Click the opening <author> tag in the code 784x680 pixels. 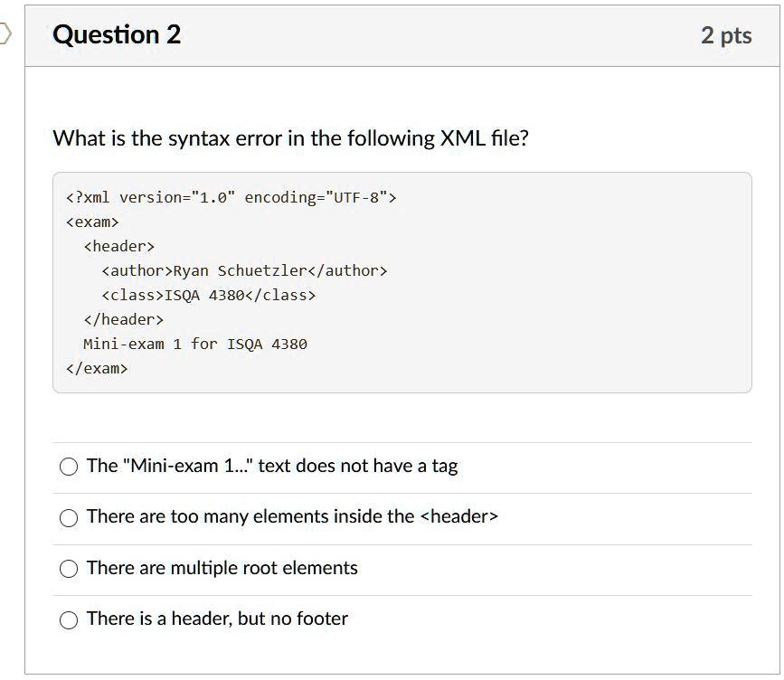point(137,270)
